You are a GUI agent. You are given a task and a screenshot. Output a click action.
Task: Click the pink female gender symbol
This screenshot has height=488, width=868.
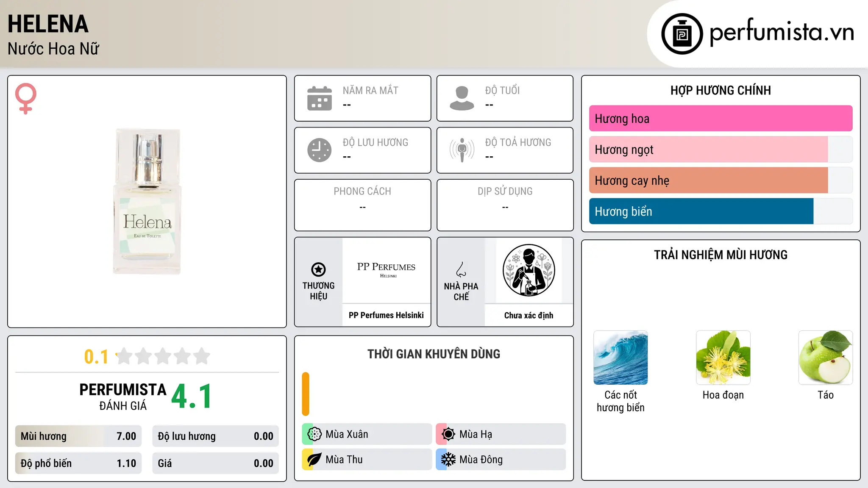pyautogui.click(x=26, y=98)
